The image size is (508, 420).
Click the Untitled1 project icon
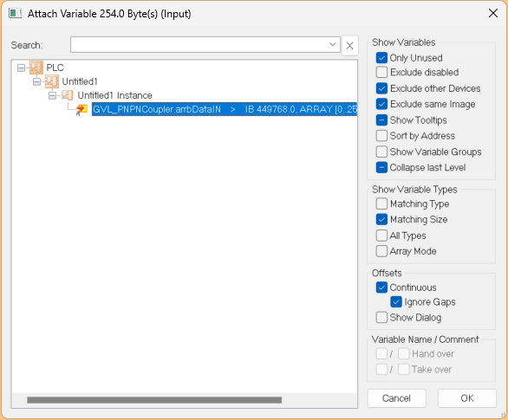coord(52,81)
